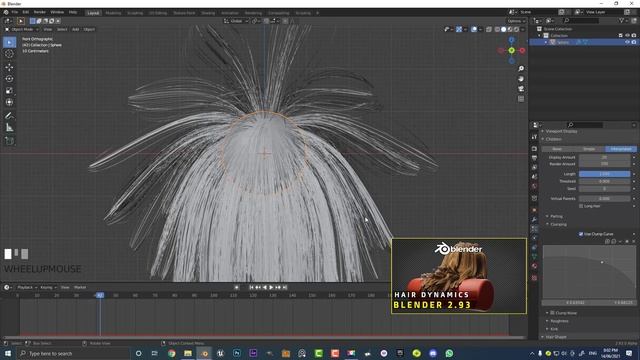Toggle X-ray mode in viewport header
This screenshot has width=640, height=360.
coord(489,29)
